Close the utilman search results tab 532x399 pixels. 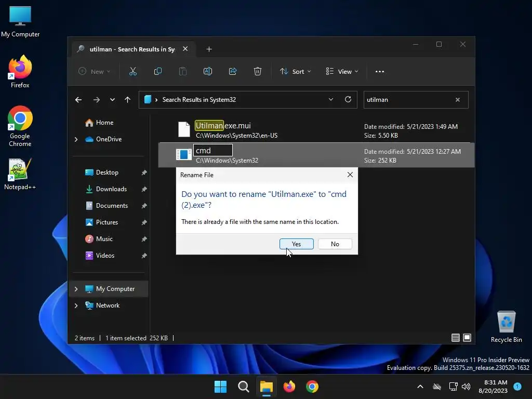point(185,49)
